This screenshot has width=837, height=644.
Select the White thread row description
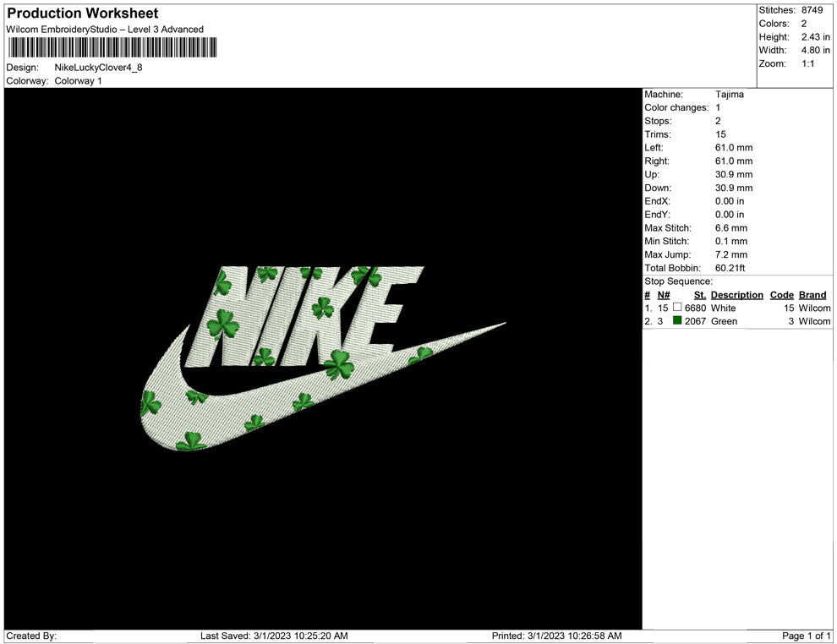[723, 308]
